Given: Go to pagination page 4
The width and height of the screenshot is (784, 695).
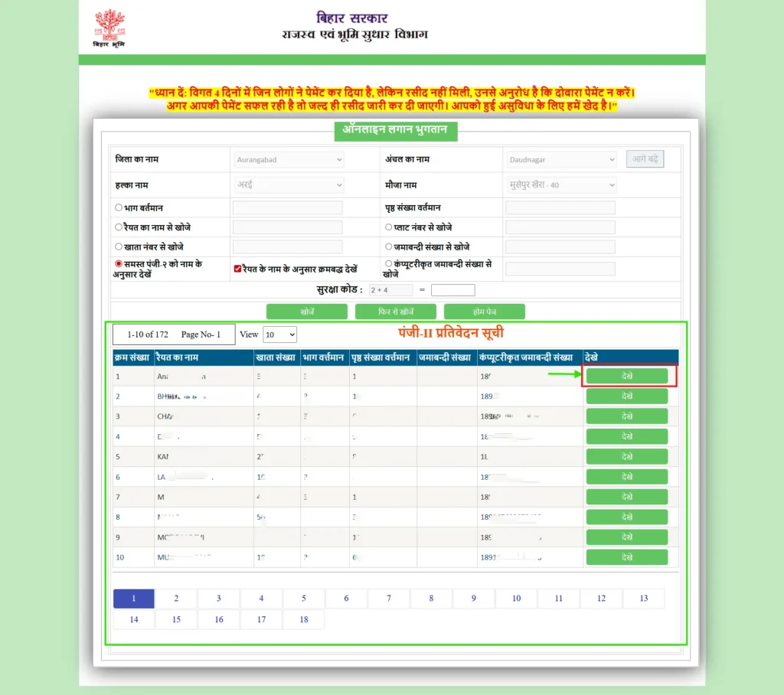Looking at the screenshot, I should (262, 599).
